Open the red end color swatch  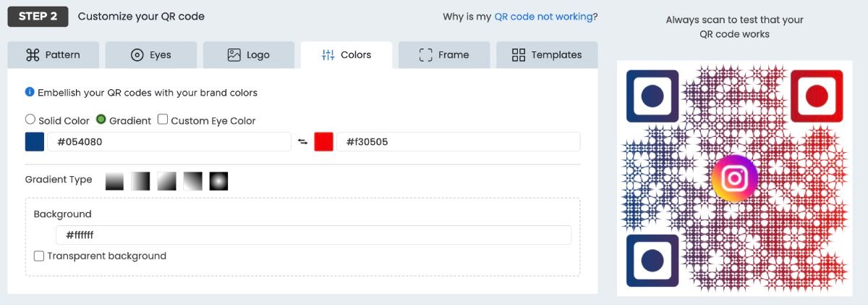(x=323, y=142)
